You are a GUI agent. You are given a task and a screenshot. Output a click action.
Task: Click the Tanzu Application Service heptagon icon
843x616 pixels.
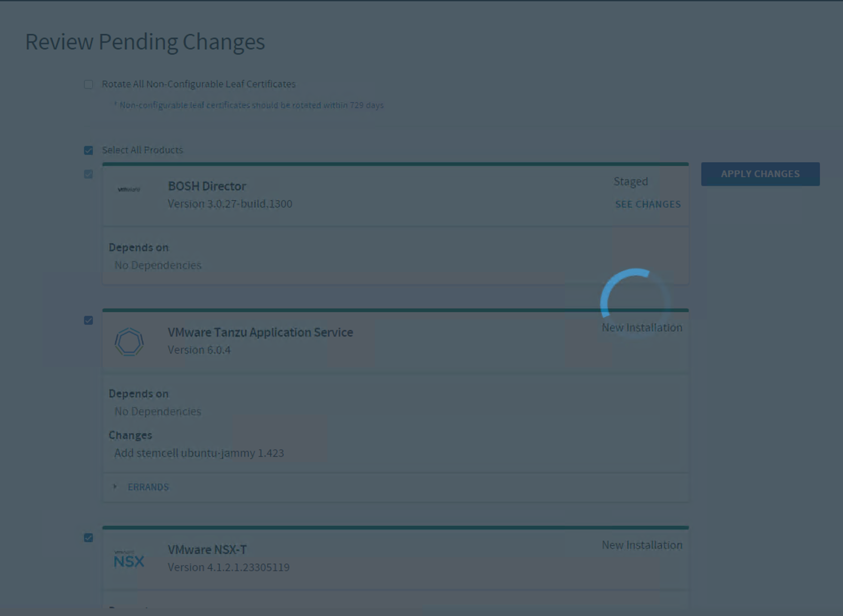pos(129,342)
